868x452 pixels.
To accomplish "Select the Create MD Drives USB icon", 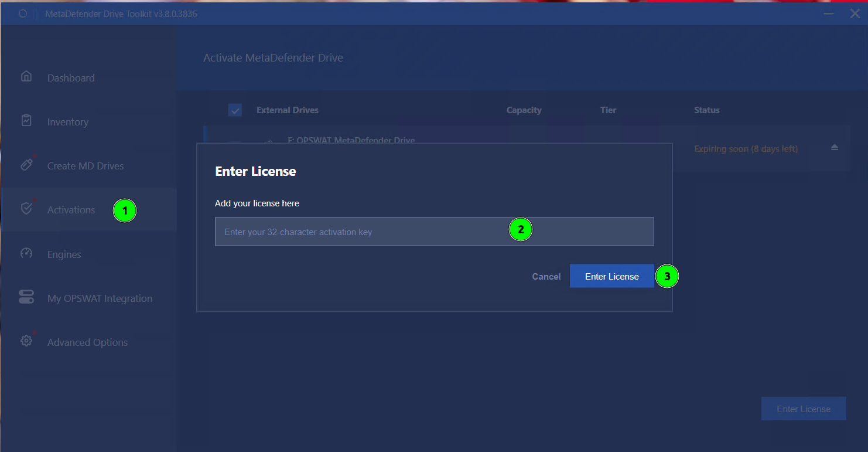I will 26,165.
